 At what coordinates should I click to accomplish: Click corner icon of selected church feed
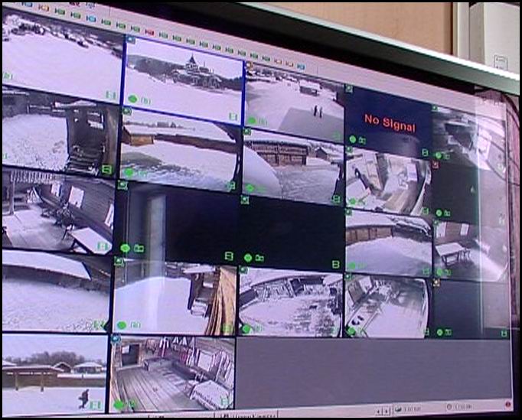(x=131, y=41)
